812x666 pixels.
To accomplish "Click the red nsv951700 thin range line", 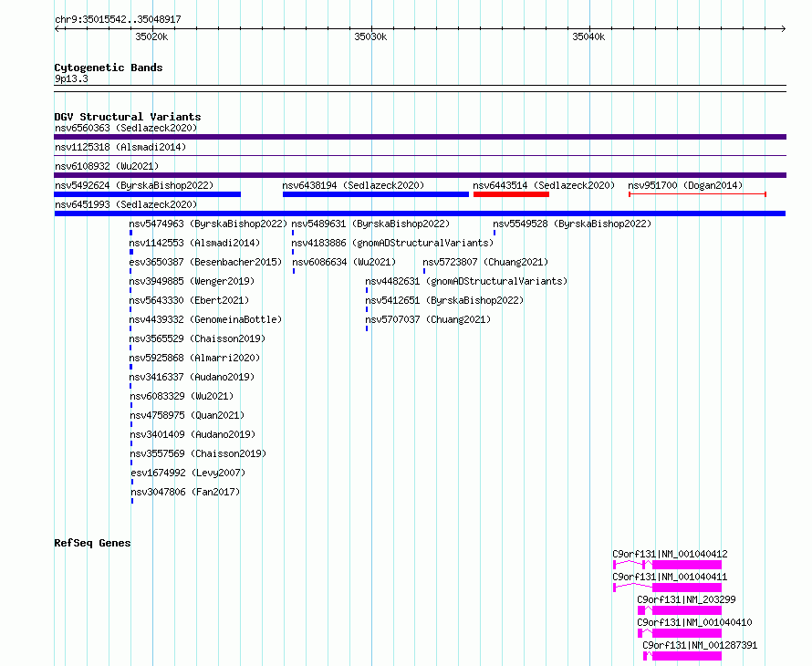I will pos(697,194).
